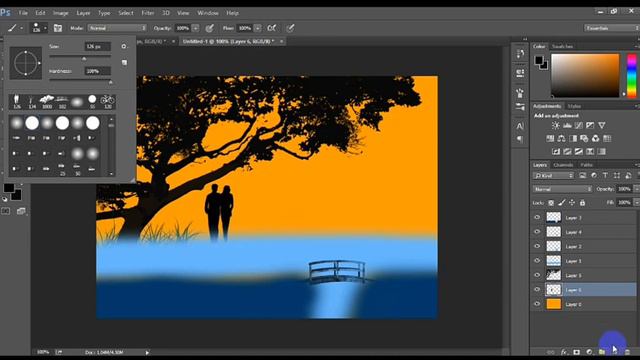The width and height of the screenshot is (640, 360).
Task: Click the status bar info arrow
Action: (147, 352)
